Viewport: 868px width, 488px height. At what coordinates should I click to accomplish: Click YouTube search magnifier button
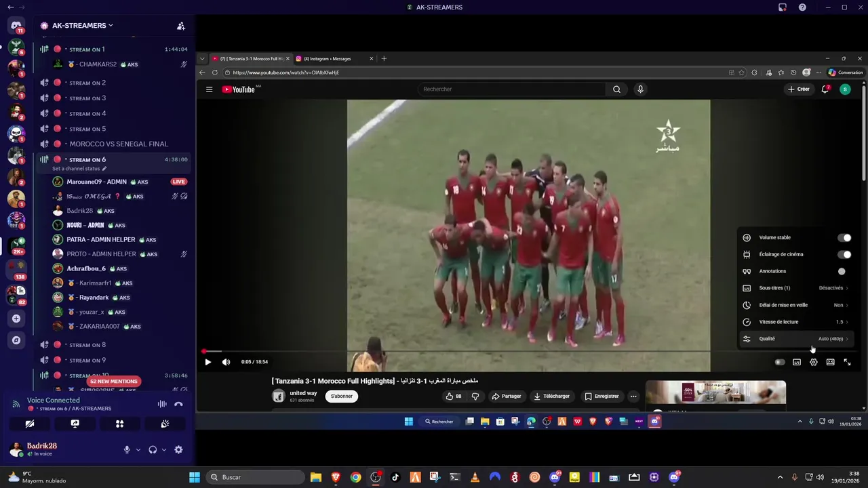[x=616, y=89]
